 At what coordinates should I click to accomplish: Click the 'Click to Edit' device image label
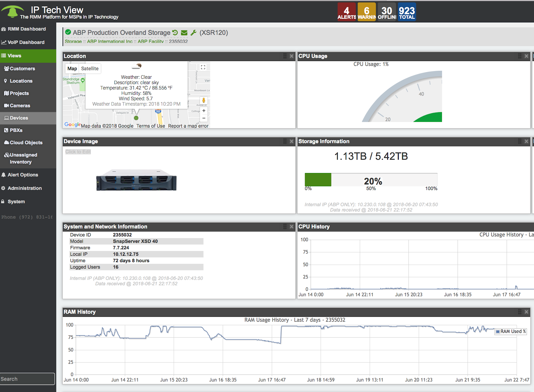(x=78, y=152)
